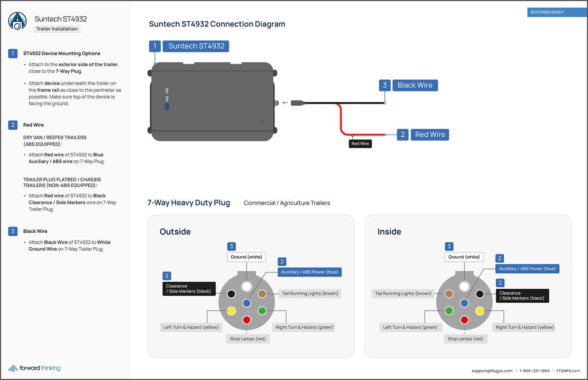Screen dimensions: 588x380
Task: Click the Suntech logo icon at top left
Action: pos(17,21)
